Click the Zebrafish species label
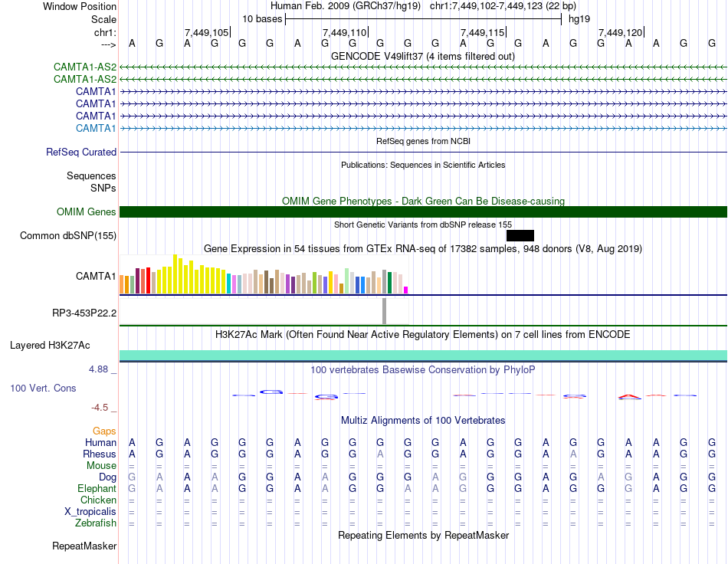 tap(96, 523)
